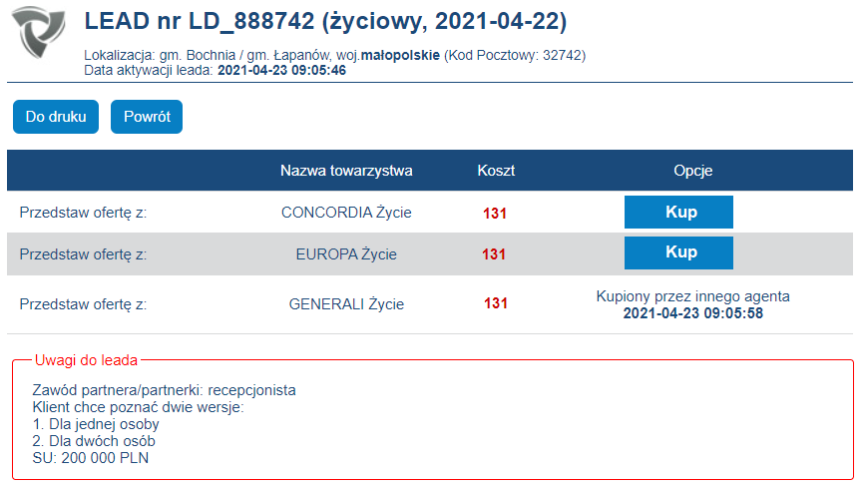Click the SU: 200 000 PLN note
Screen dimensions: 868x489
tap(91, 458)
